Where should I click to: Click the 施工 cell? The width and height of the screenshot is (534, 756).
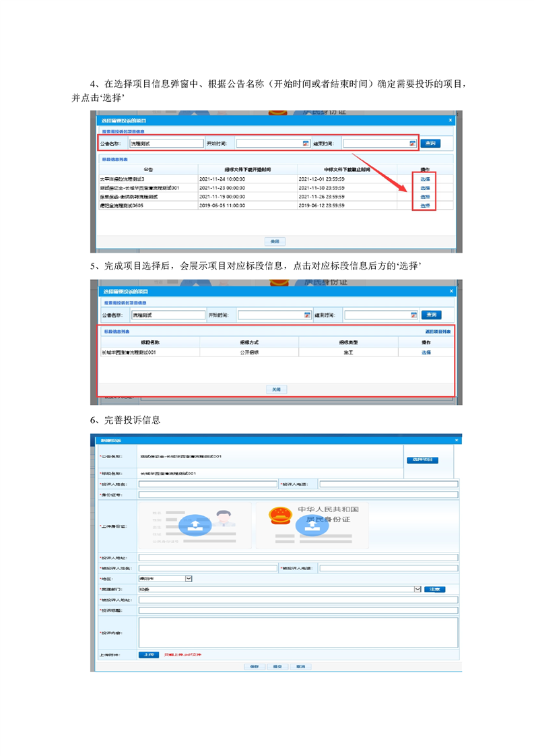(x=348, y=352)
